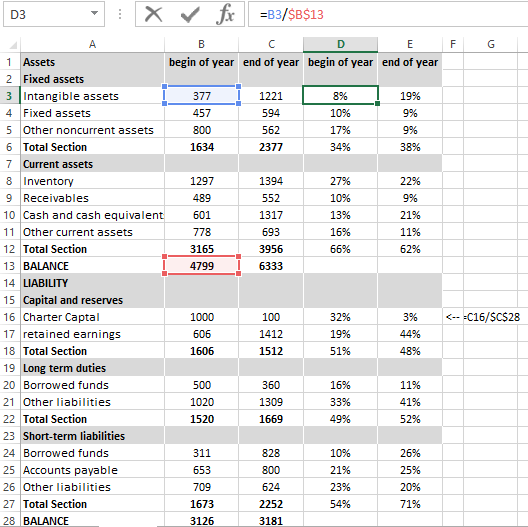Select cell with value 3126
The width and height of the screenshot is (528, 527).
click(201, 521)
